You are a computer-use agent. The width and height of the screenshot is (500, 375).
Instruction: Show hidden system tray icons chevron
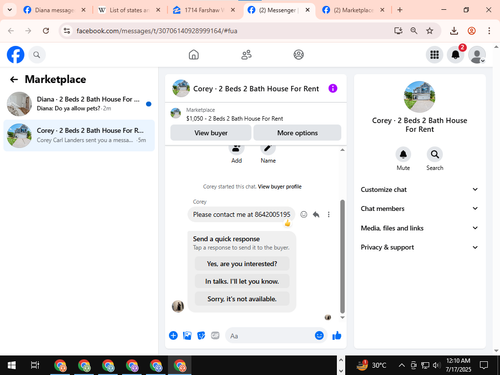pyautogui.click(x=402, y=366)
